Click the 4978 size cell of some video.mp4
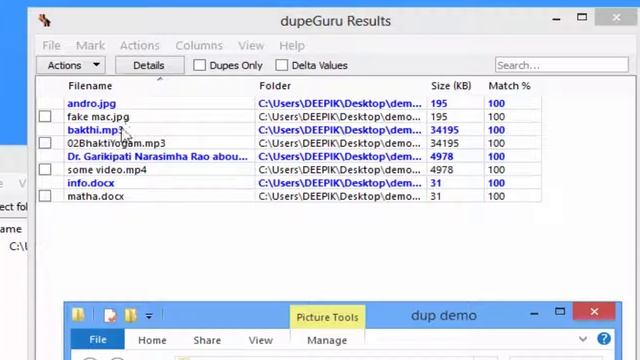The width and height of the screenshot is (640, 360). point(442,170)
